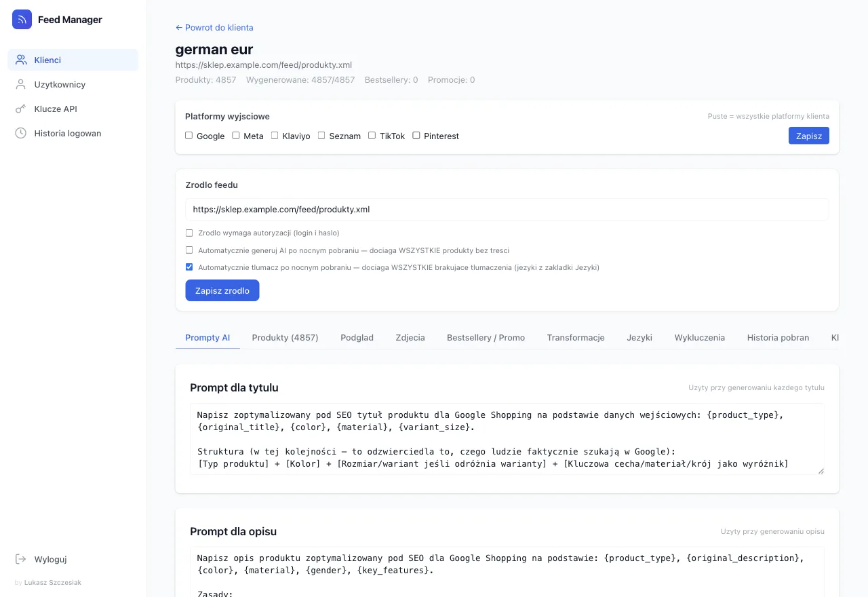The image size is (868, 597).
Task: Open the Podglad tab
Action: click(x=357, y=337)
